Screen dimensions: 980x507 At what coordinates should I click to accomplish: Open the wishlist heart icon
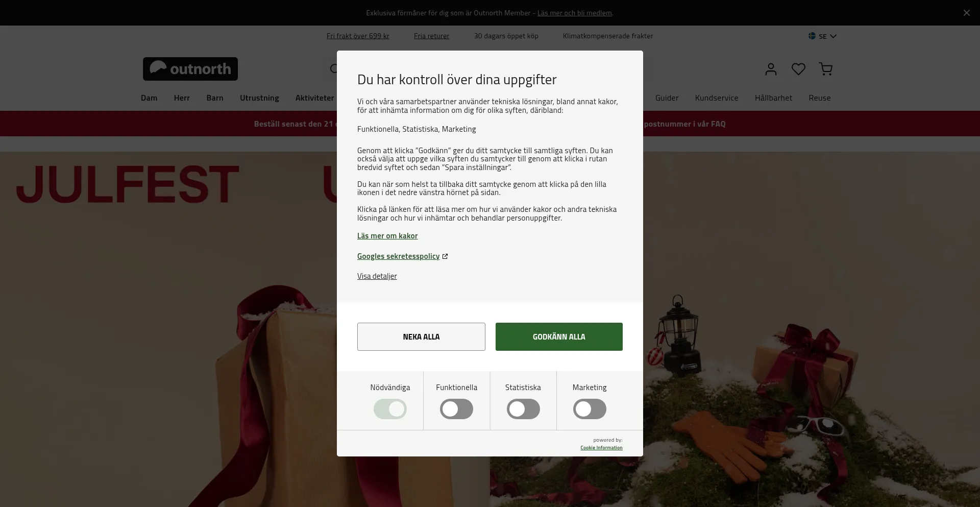(798, 69)
